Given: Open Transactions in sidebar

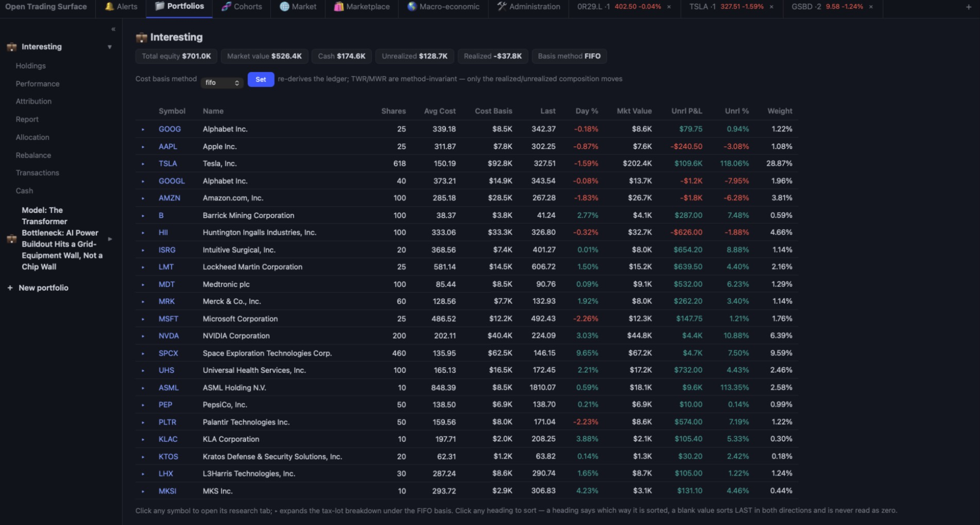Looking at the screenshot, I should point(37,173).
